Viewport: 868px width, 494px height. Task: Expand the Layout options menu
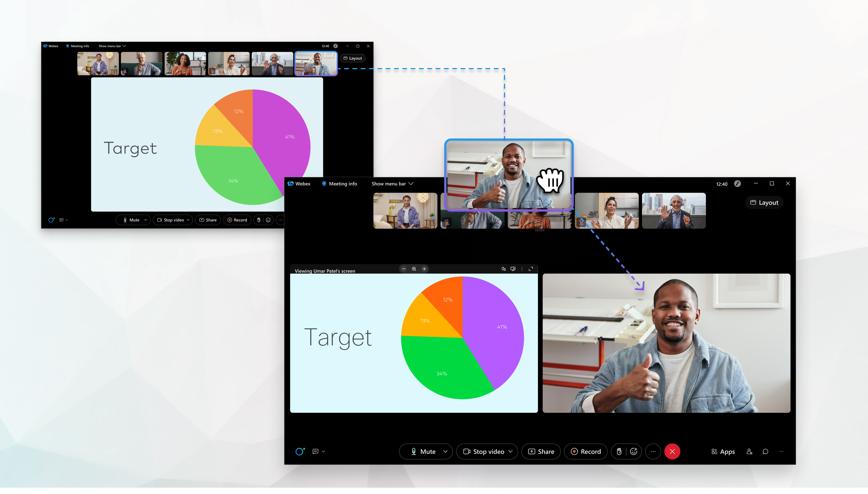[765, 202]
